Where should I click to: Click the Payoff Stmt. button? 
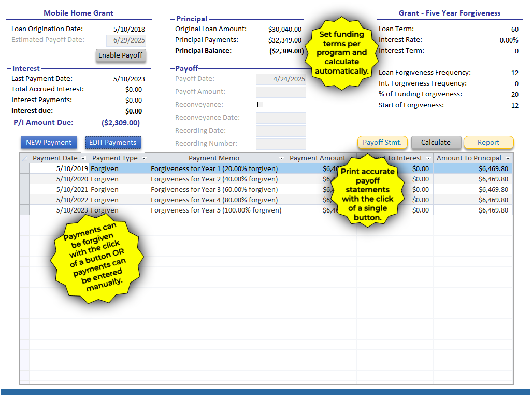(382, 143)
